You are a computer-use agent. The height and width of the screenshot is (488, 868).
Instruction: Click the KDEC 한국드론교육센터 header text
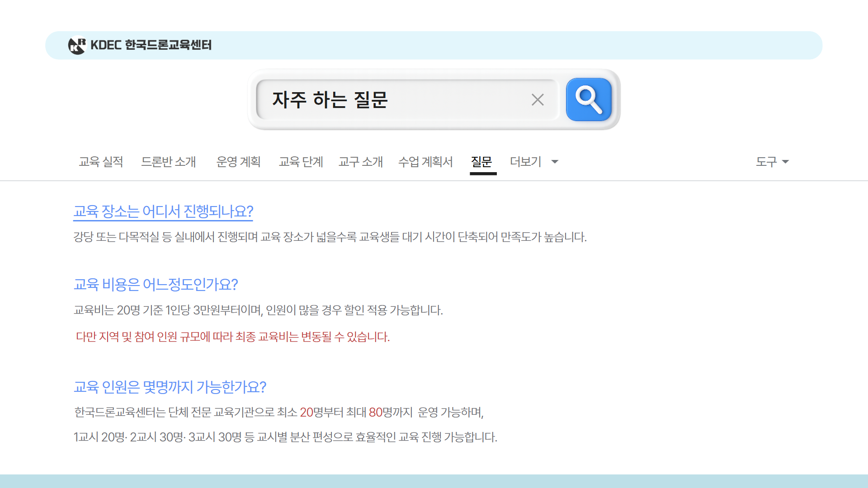[152, 45]
